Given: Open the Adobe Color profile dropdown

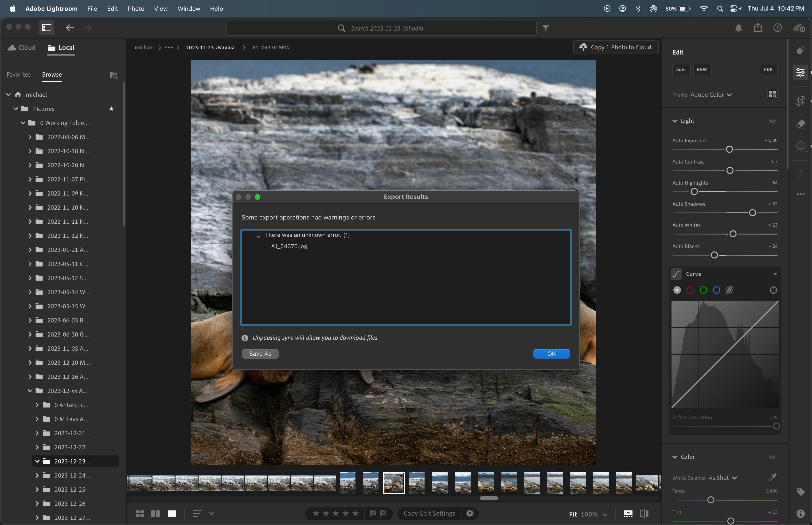Looking at the screenshot, I should [x=711, y=95].
